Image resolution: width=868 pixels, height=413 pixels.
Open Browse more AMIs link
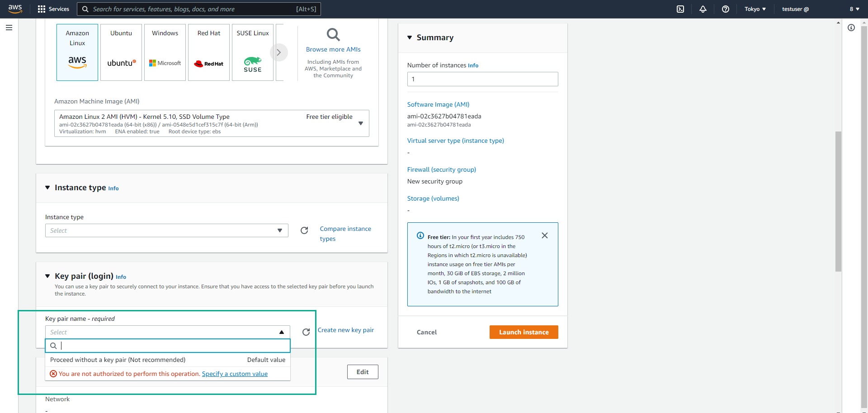(x=333, y=49)
